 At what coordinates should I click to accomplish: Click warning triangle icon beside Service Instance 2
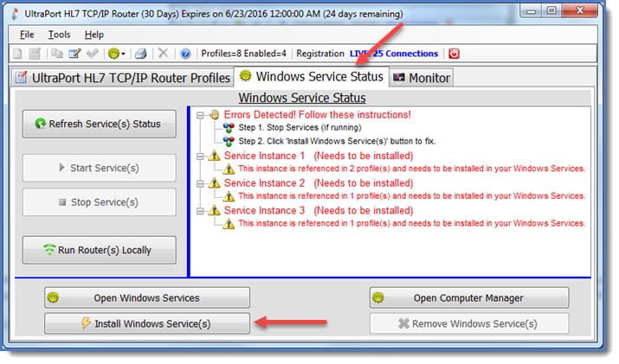(215, 183)
